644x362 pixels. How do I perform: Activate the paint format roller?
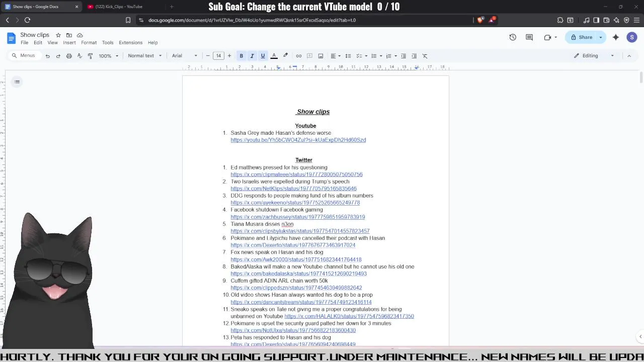(x=90, y=56)
